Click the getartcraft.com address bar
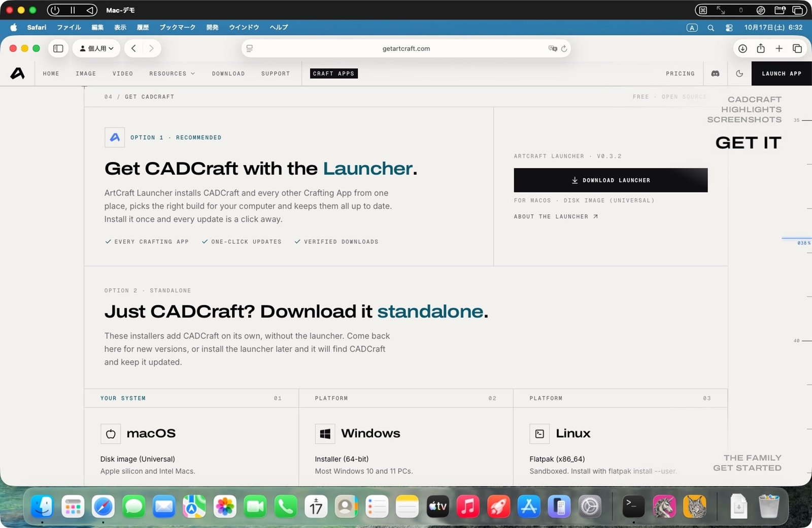Screen dimensions: 812x528 (x=406, y=49)
